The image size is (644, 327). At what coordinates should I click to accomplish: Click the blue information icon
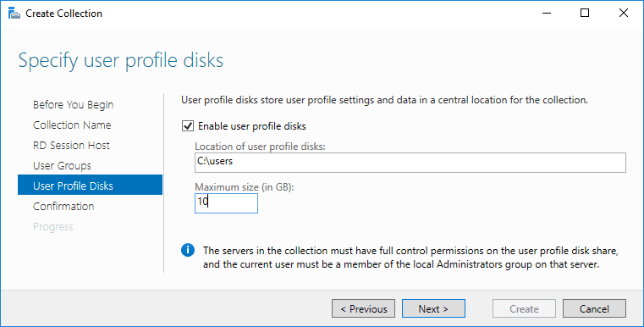pos(188,250)
